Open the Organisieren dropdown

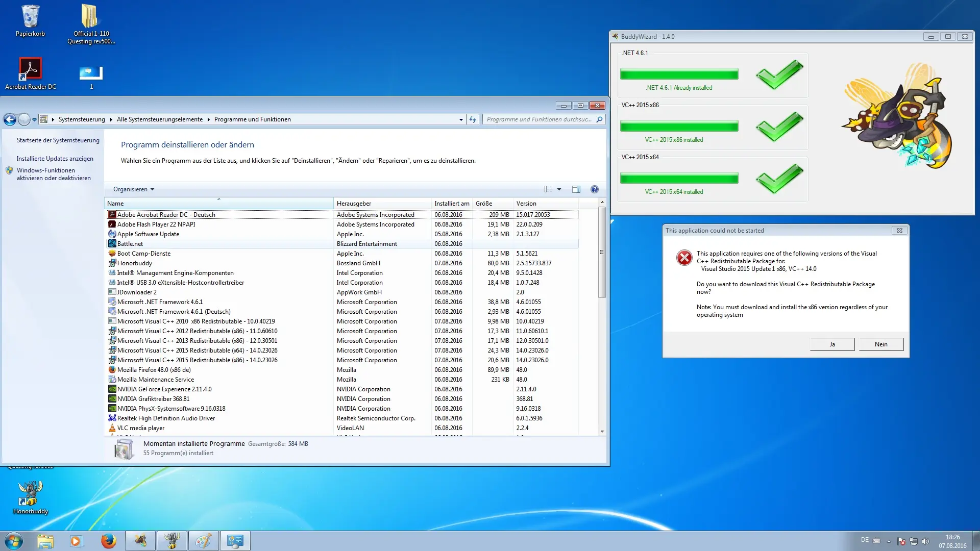(134, 189)
